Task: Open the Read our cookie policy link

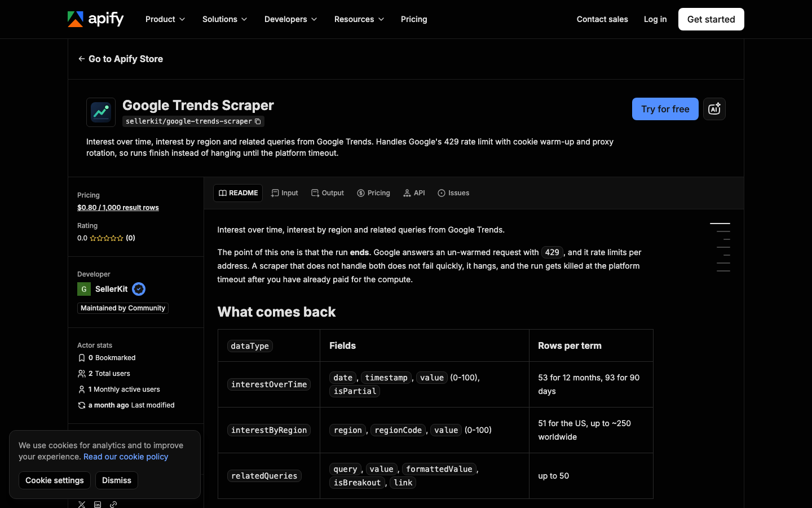Action: [x=126, y=457]
